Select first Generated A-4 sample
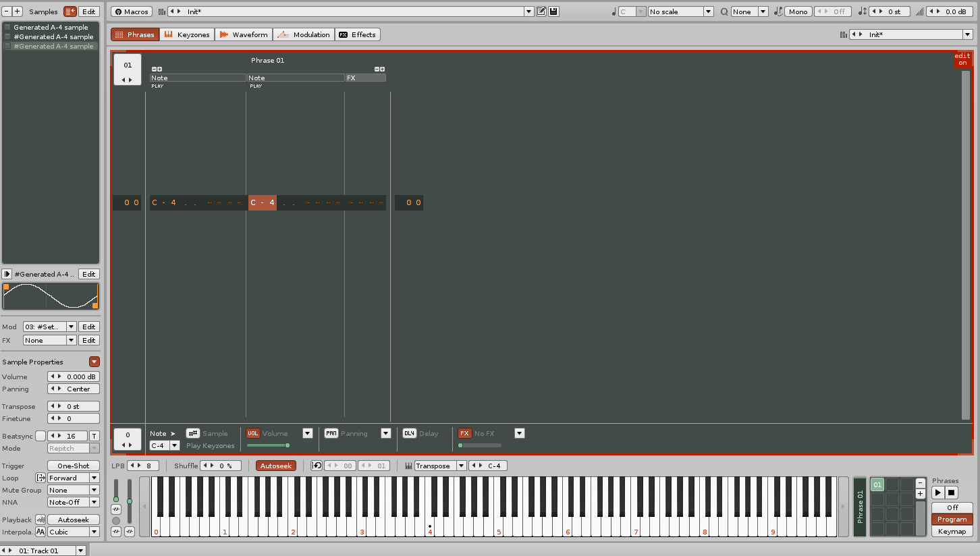 pos(51,27)
